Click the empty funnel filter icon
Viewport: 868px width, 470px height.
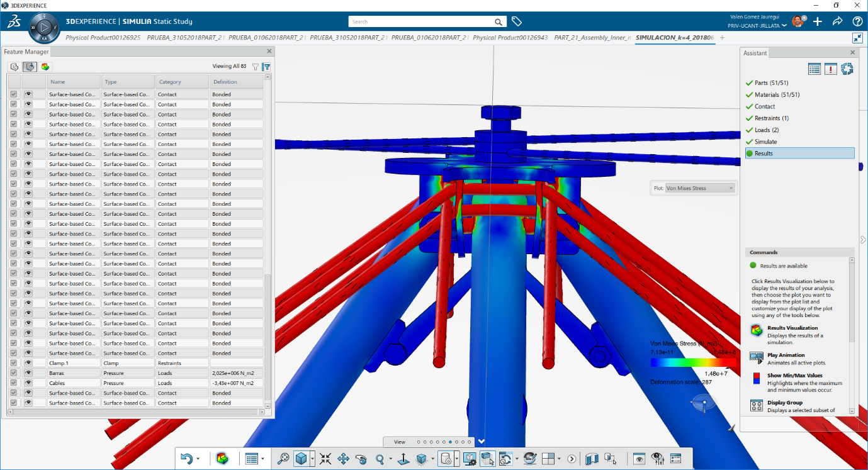(256, 67)
